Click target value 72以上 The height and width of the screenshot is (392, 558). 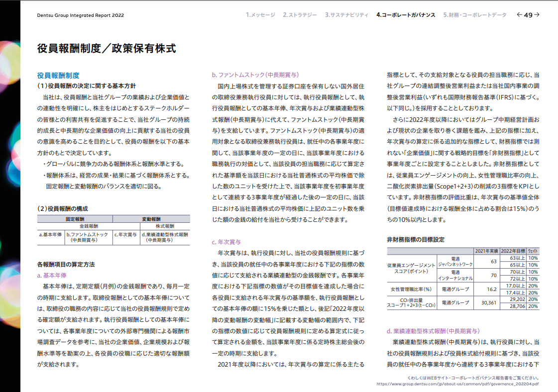(x=517, y=279)
